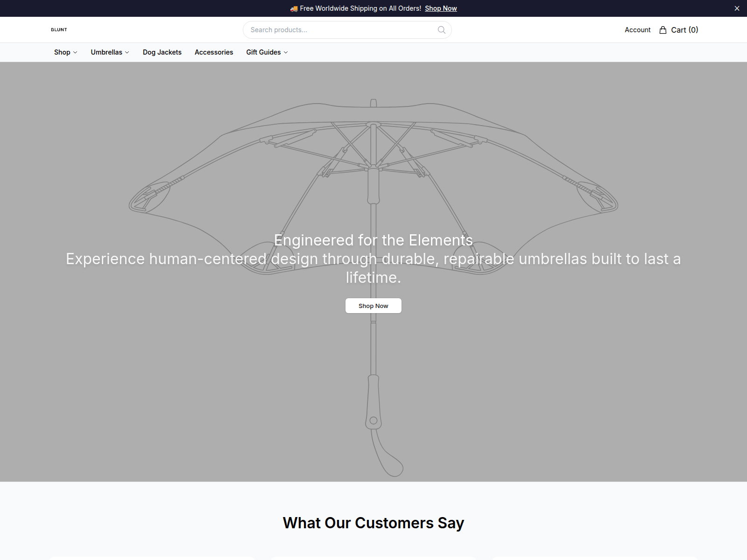Click the 'What Our Customers Say' heading
This screenshot has width=747, height=560.
373,523
